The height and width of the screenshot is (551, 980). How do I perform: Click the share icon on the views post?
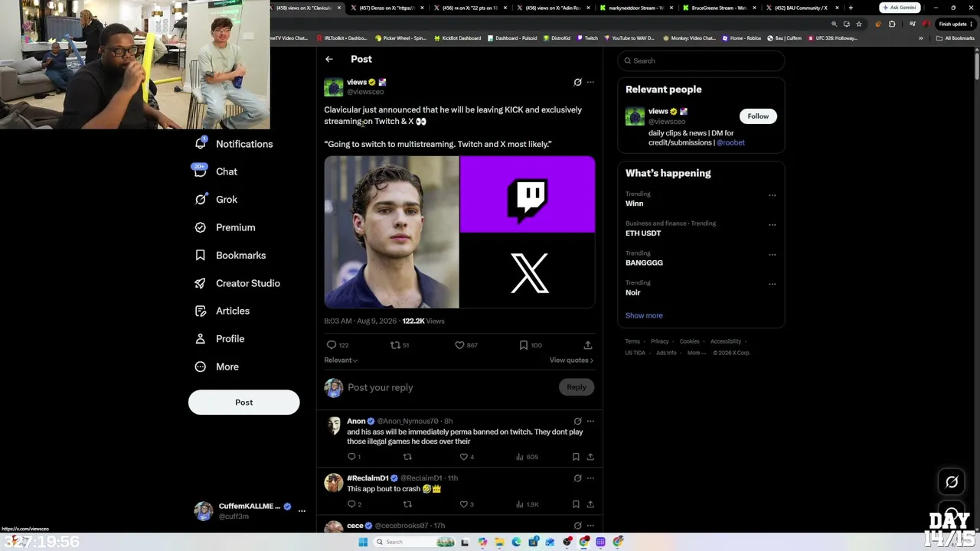[x=588, y=345]
